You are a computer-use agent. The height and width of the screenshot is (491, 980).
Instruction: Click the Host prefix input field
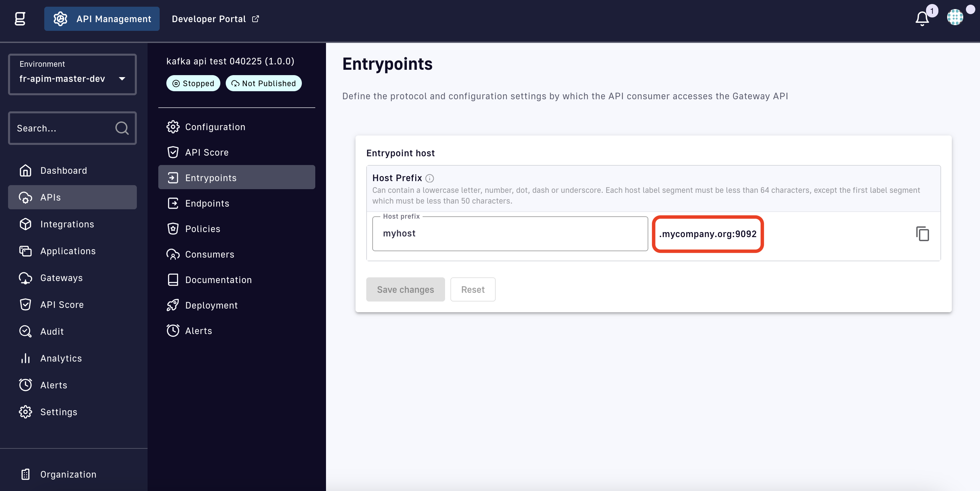click(x=510, y=233)
